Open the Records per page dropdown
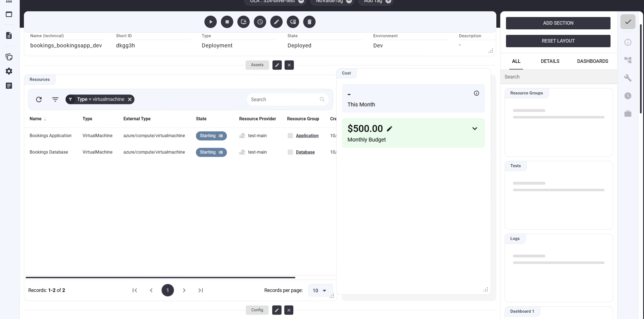 (x=320, y=290)
